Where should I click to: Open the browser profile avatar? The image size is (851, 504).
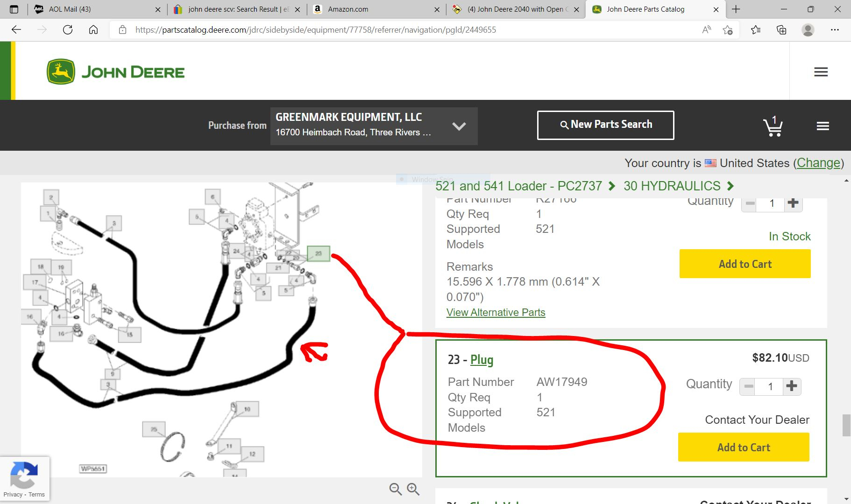click(x=808, y=30)
